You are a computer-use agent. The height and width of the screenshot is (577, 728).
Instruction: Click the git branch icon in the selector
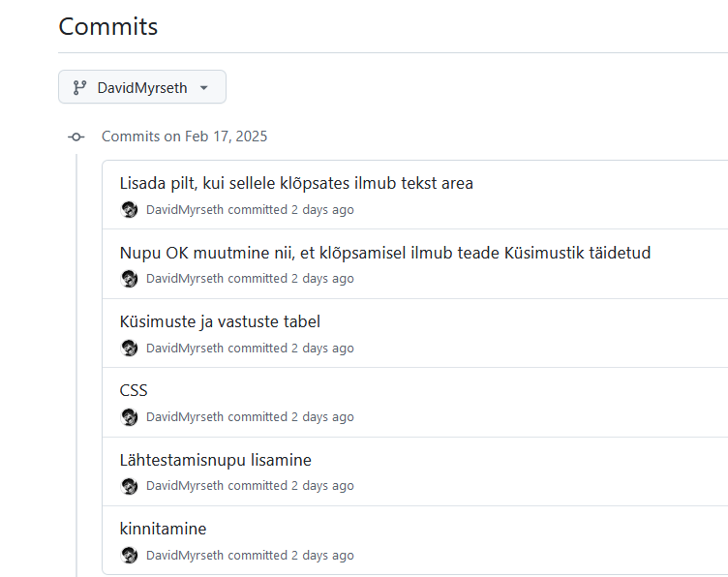coord(79,87)
